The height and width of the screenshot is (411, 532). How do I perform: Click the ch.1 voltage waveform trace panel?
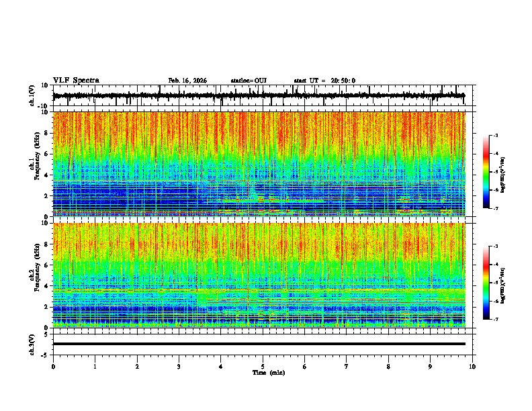264,95
